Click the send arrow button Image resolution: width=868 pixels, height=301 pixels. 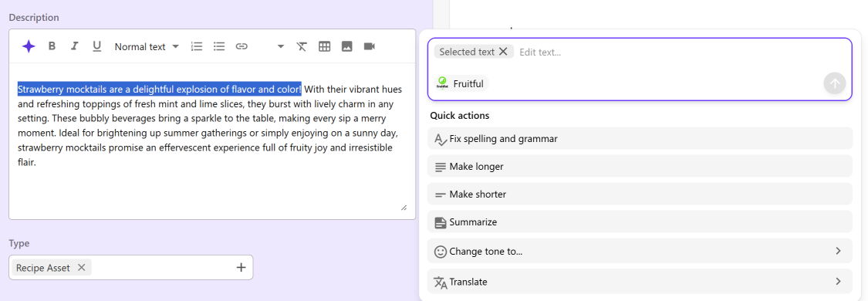point(835,83)
